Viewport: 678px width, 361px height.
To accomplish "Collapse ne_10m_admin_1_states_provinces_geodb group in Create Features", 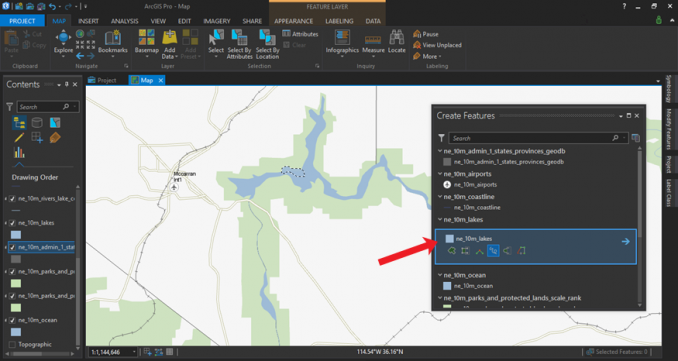I will coord(440,151).
